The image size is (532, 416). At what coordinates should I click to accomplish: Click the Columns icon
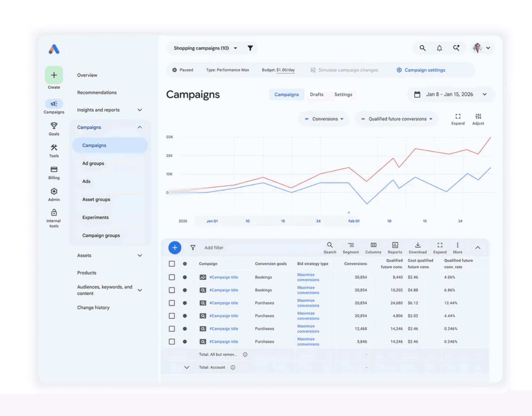point(373,245)
